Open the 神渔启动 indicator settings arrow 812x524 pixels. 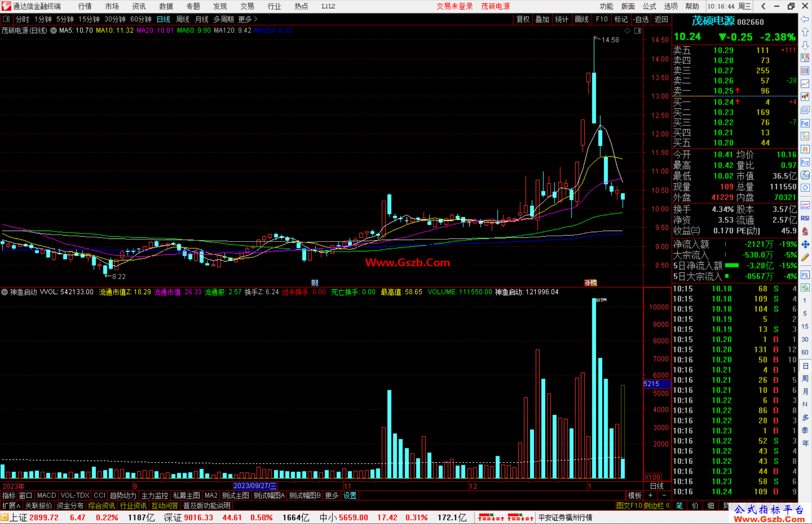tap(5, 292)
